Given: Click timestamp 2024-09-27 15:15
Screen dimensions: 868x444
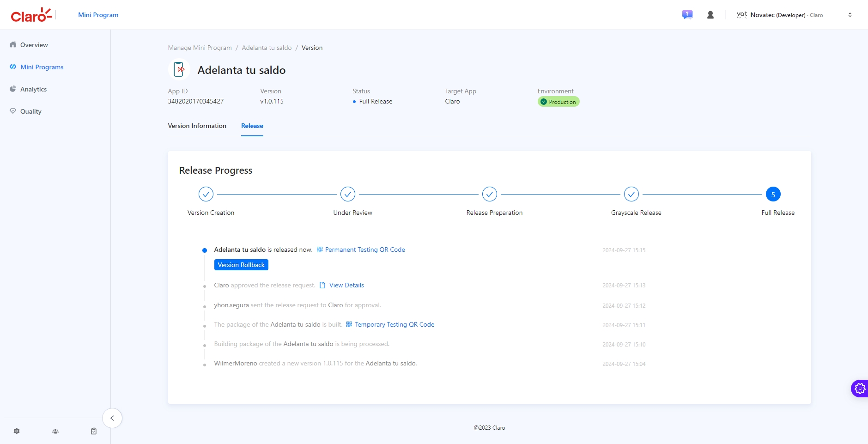Looking at the screenshot, I should coord(624,250).
